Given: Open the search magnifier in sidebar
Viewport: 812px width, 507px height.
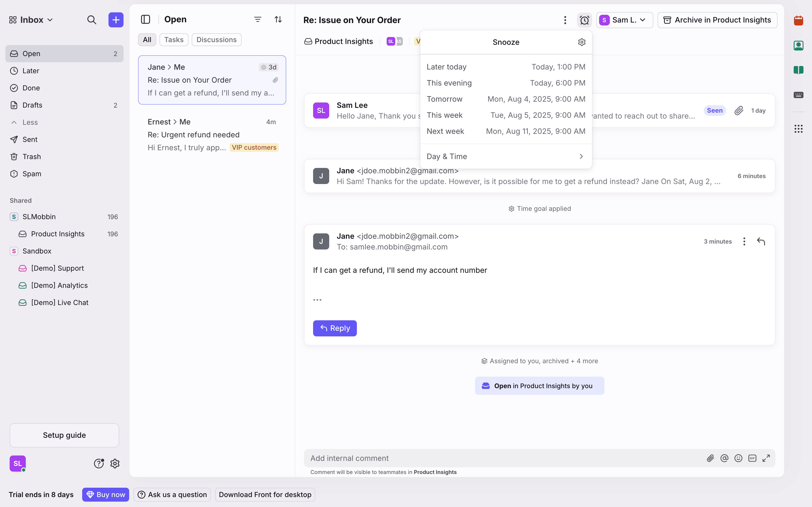Looking at the screenshot, I should [x=92, y=20].
